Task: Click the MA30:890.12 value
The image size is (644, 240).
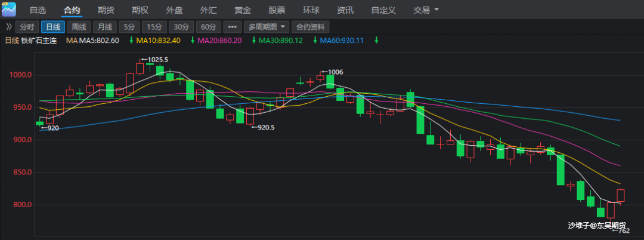Action: point(280,40)
